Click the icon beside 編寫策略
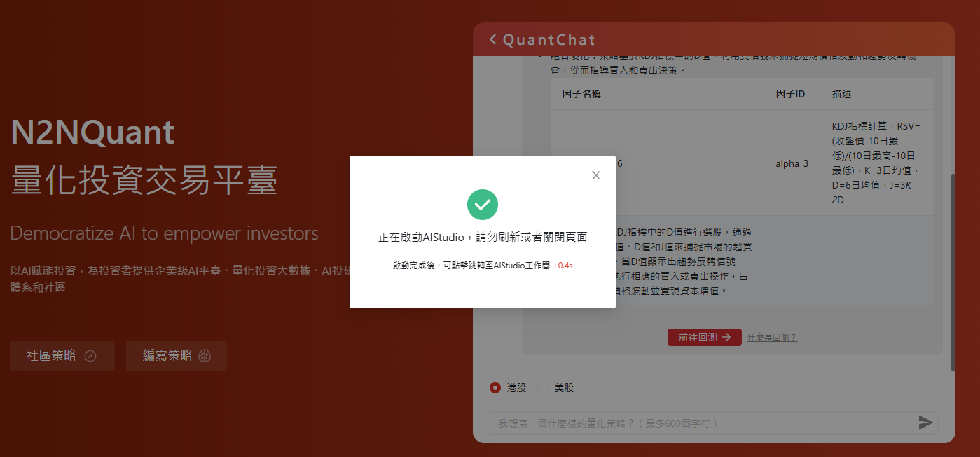This screenshot has height=457, width=980. (x=205, y=356)
